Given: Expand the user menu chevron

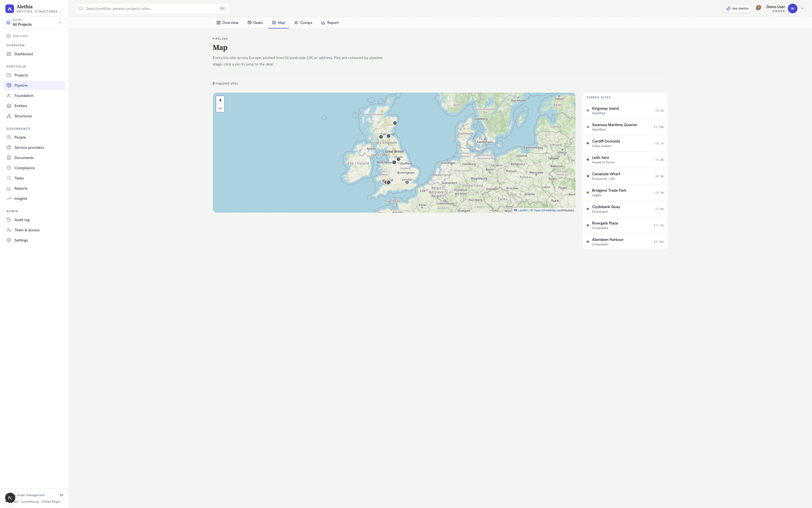Looking at the screenshot, I should point(802,9).
